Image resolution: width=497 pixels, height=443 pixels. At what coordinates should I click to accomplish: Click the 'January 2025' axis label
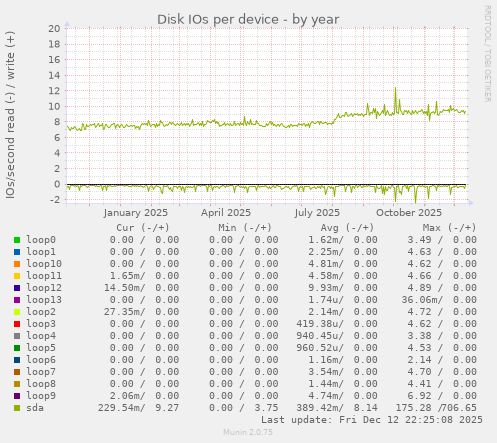click(x=136, y=213)
